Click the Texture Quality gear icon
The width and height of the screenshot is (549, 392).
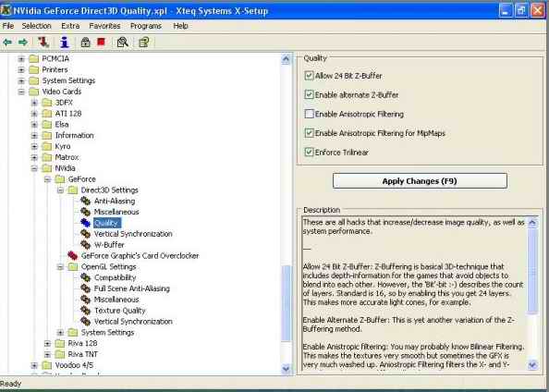[x=85, y=311]
